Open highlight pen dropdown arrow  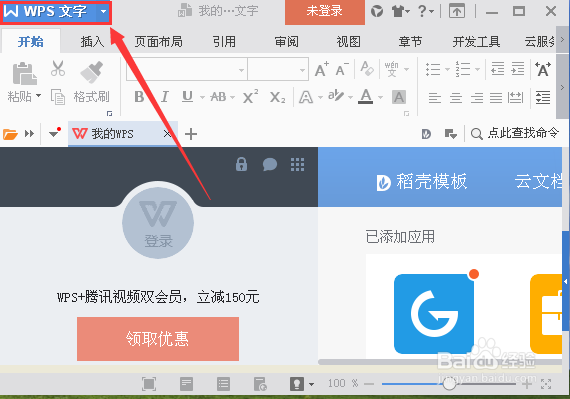click(x=350, y=97)
